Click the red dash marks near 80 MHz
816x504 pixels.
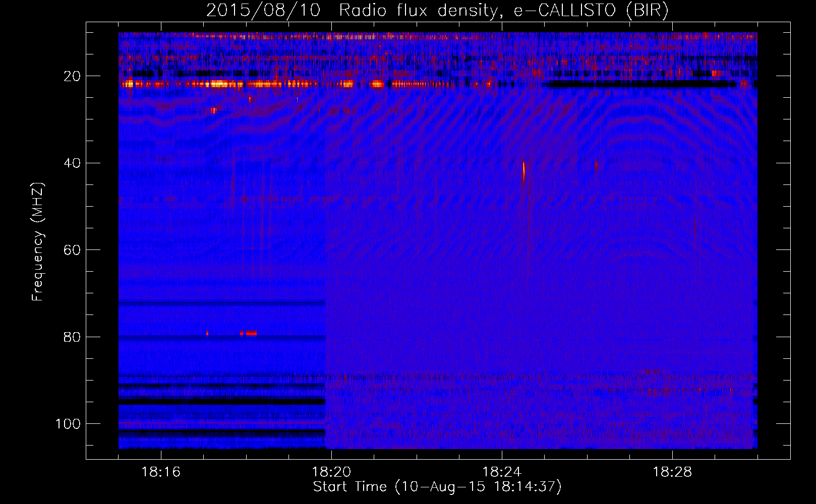[248, 333]
